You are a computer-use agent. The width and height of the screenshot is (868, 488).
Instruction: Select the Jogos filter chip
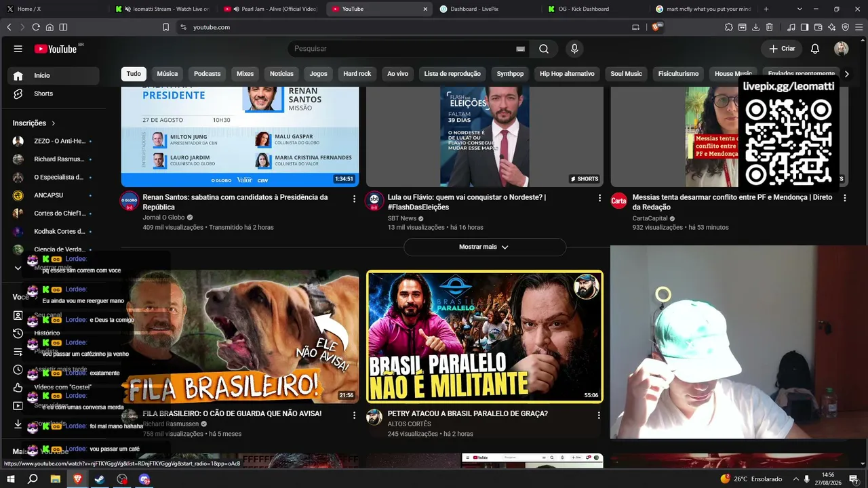319,74
